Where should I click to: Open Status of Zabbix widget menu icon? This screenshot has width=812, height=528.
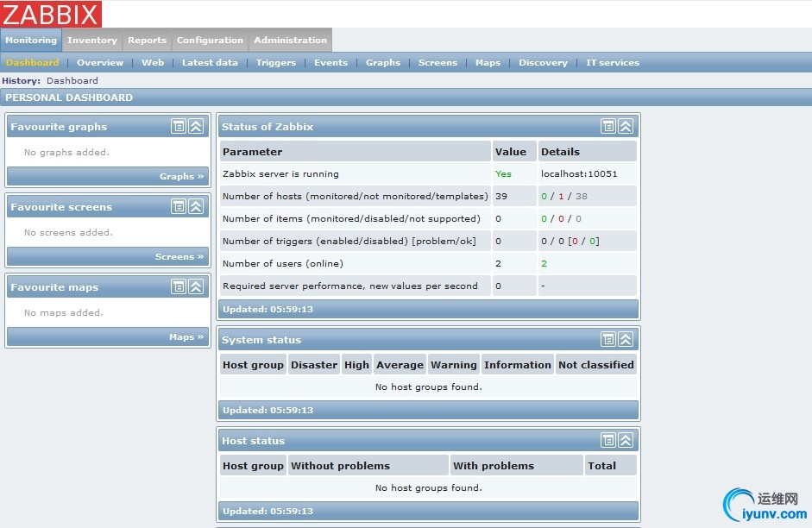[608, 126]
